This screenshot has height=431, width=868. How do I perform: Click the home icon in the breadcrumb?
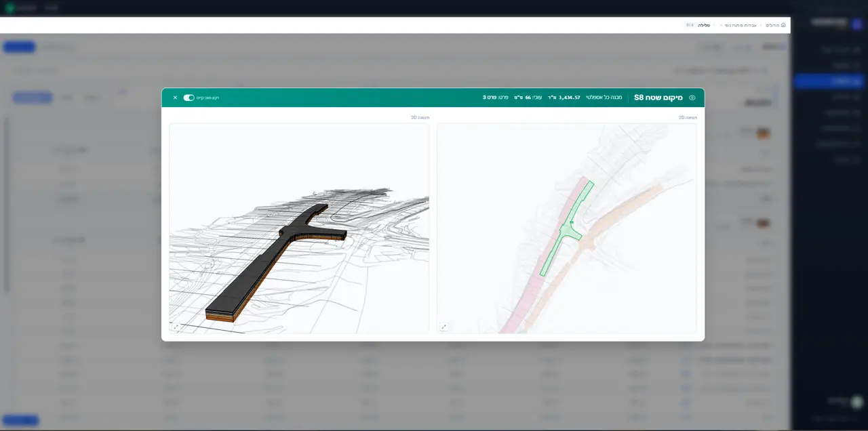click(x=783, y=25)
